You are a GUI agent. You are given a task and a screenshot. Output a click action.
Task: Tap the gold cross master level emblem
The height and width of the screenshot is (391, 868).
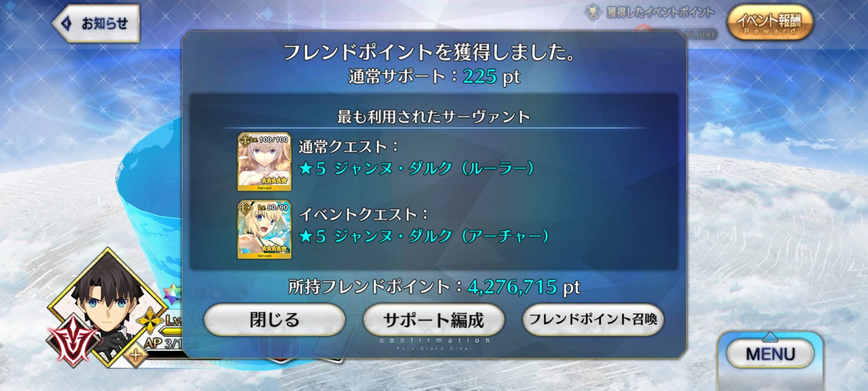click(x=150, y=321)
